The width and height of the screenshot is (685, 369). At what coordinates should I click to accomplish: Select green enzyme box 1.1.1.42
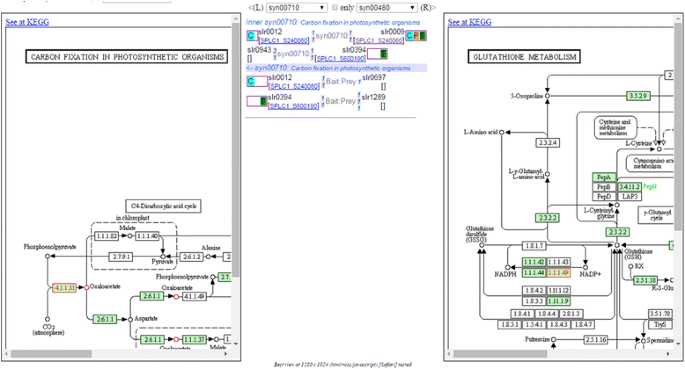click(x=534, y=262)
